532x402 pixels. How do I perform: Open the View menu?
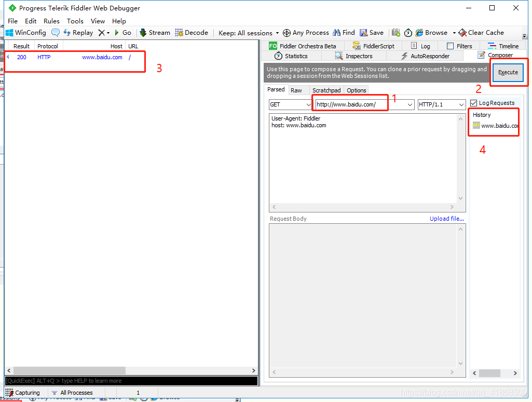coord(98,21)
